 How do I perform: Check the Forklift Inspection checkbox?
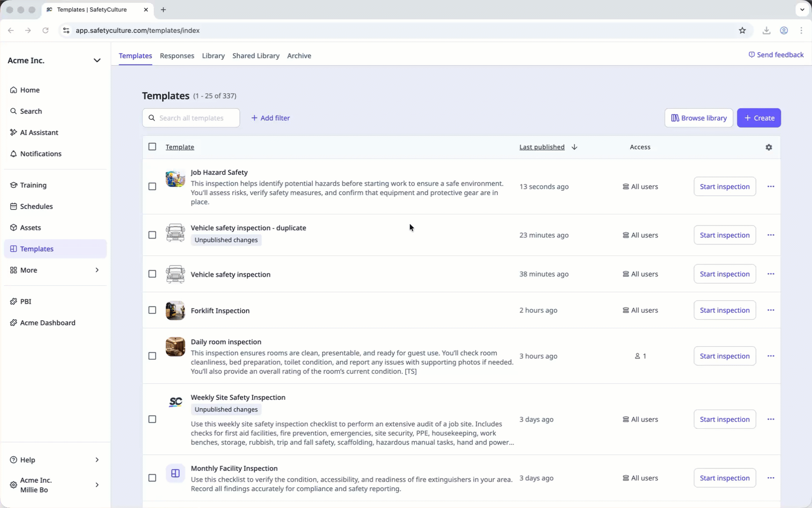point(152,310)
